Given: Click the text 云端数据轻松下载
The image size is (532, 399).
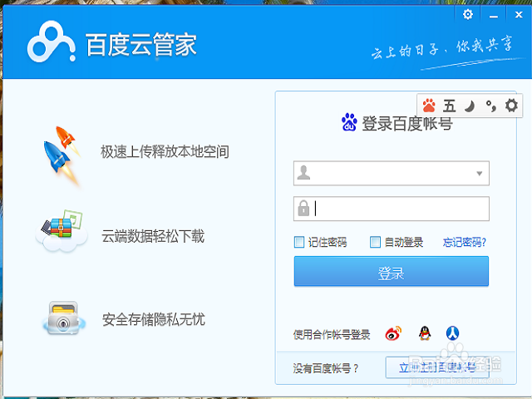Looking at the screenshot, I should coord(153,236).
